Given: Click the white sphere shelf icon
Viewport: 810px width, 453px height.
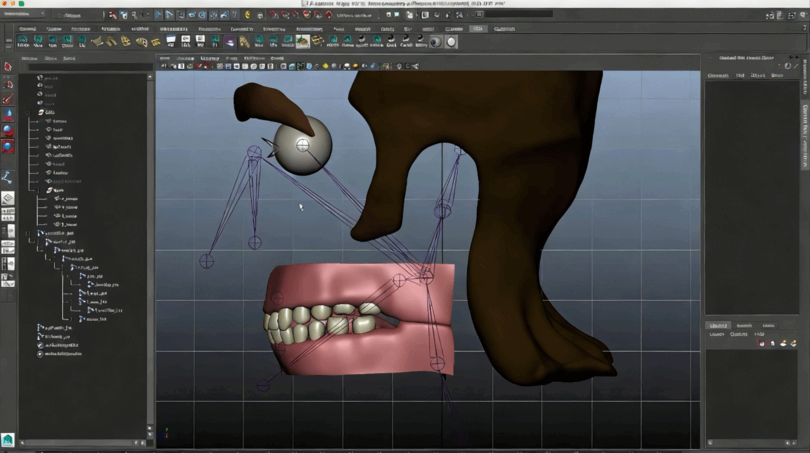Looking at the screenshot, I should pyautogui.click(x=452, y=42).
